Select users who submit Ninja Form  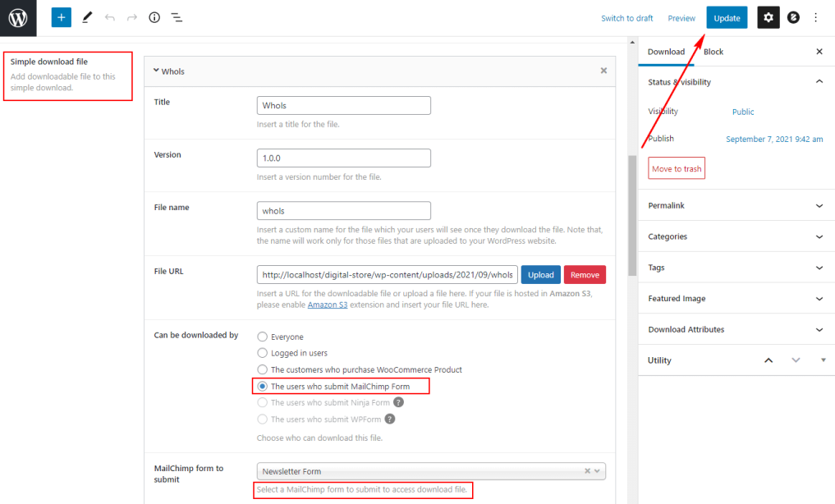pos(262,402)
